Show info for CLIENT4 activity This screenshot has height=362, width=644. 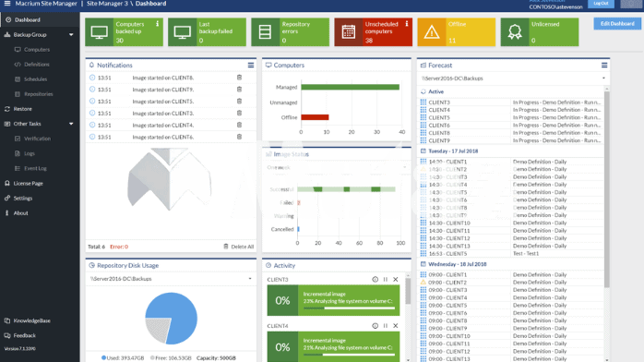click(x=375, y=326)
